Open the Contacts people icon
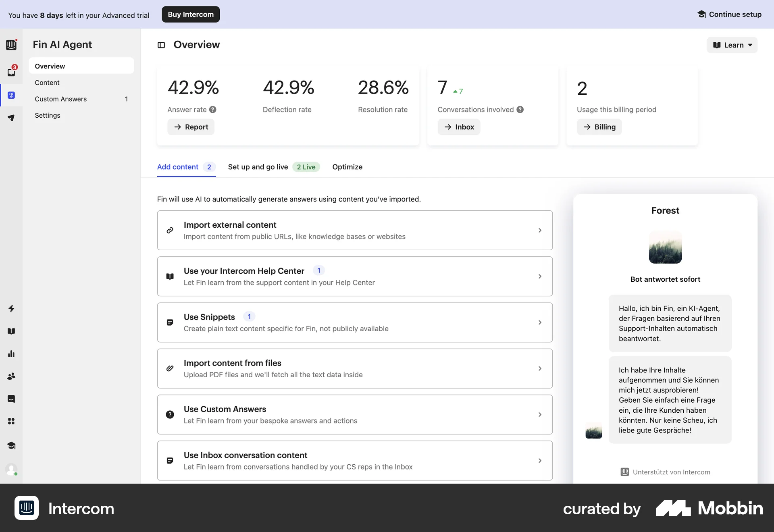Screen dimensions: 774x532 coord(11,376)
